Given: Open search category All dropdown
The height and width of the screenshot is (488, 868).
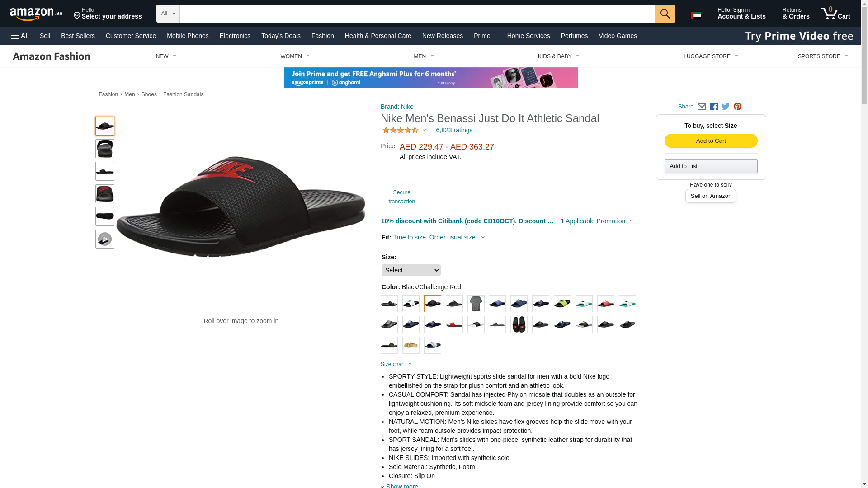Looking at the screenshot, I should [x=168, y=14].
